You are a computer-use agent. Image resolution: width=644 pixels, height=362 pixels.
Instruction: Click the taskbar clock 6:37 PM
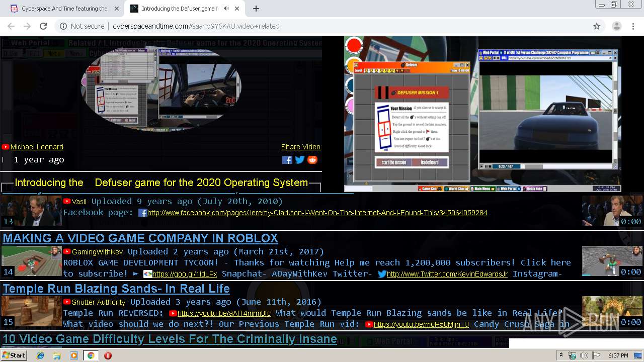coord(618,355)
